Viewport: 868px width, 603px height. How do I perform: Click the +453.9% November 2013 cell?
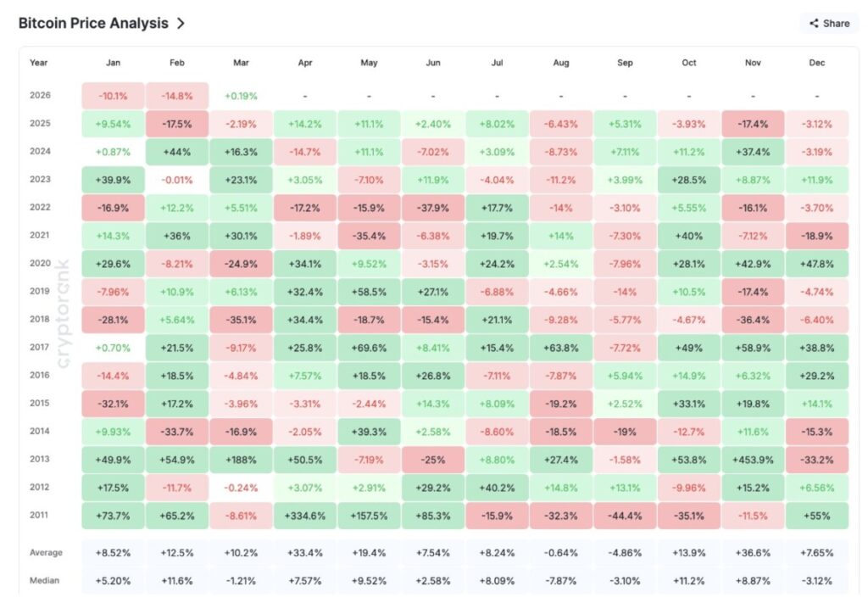[x=752, y=460]
